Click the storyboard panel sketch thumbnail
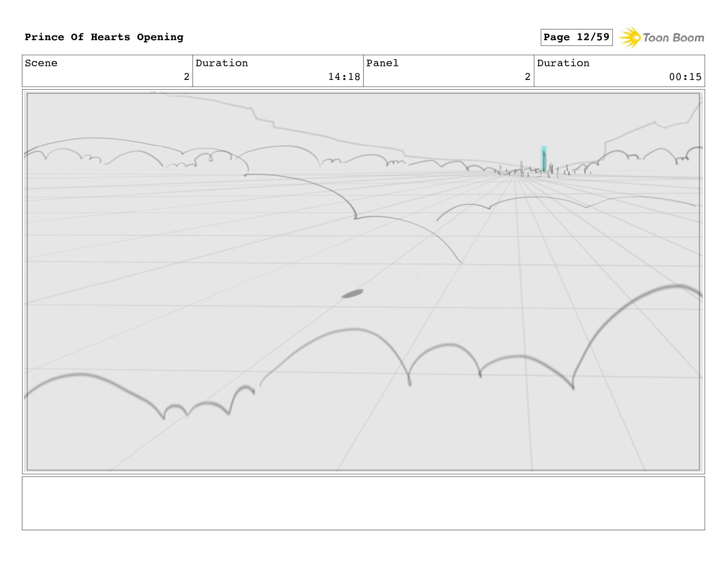The width and height of the screenshot is (728, 563). click(x=363, y=282)
